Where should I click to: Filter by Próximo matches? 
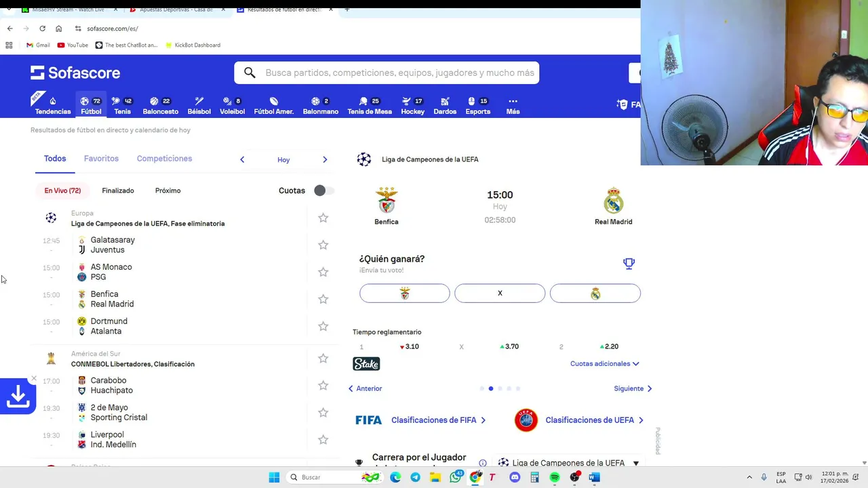click(x=167, y=190)
